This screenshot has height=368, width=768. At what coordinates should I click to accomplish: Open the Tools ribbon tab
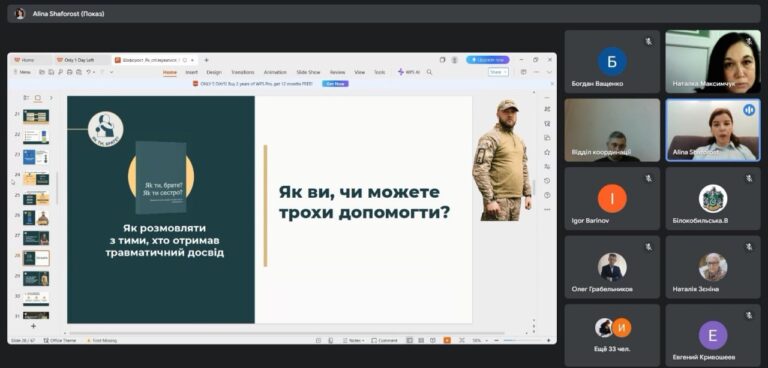click(x=380, y=72)
